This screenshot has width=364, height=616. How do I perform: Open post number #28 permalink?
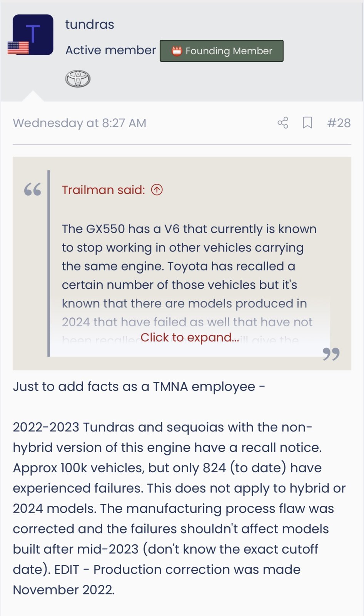click(339, 123)
